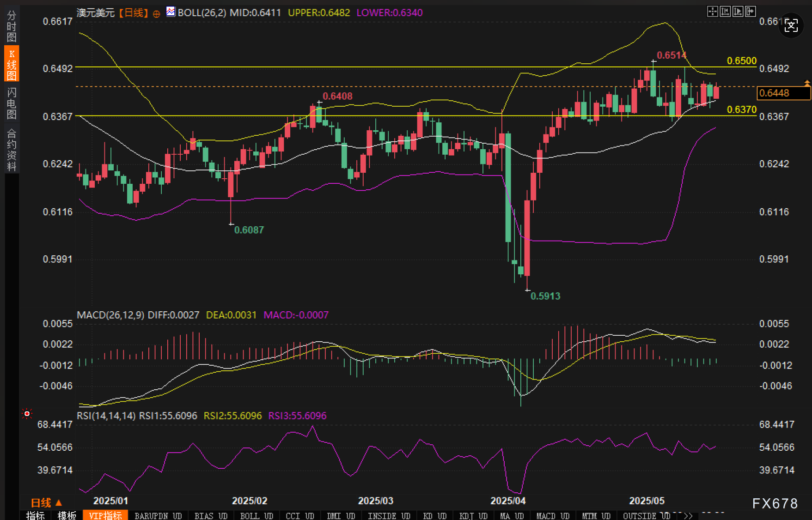Viewport: 812px width, 520px height.
Task: Click the translate screenshot round icon
Action: (791, 25)
